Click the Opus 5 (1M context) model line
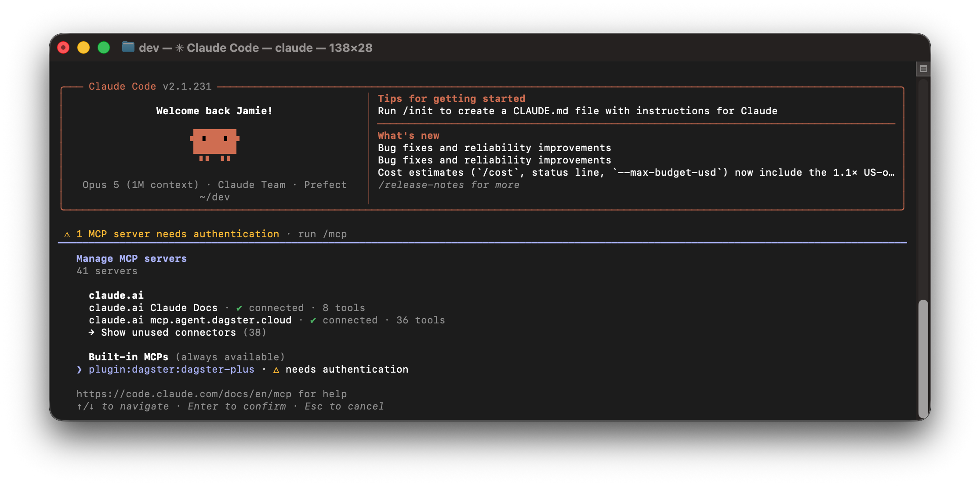Screen dimensions: 980x486 tap(214, 185)
